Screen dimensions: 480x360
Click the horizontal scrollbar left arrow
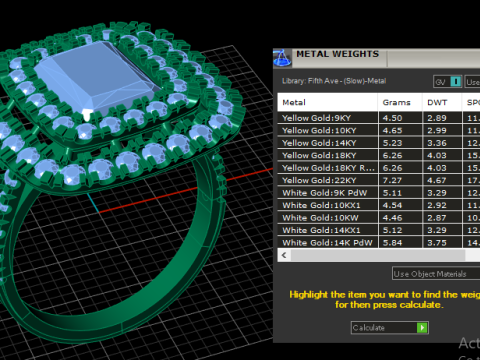coord(284,255)
